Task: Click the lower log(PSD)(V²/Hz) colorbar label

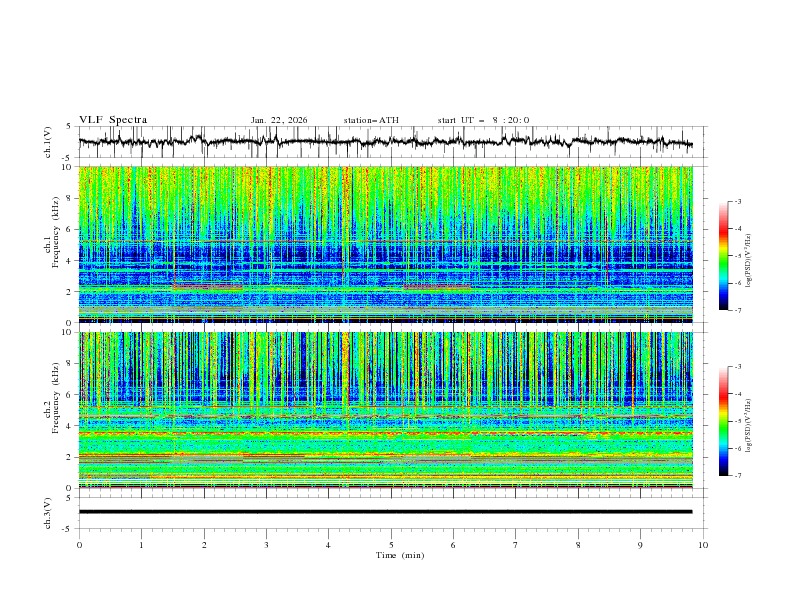Action: coord(748,426)
